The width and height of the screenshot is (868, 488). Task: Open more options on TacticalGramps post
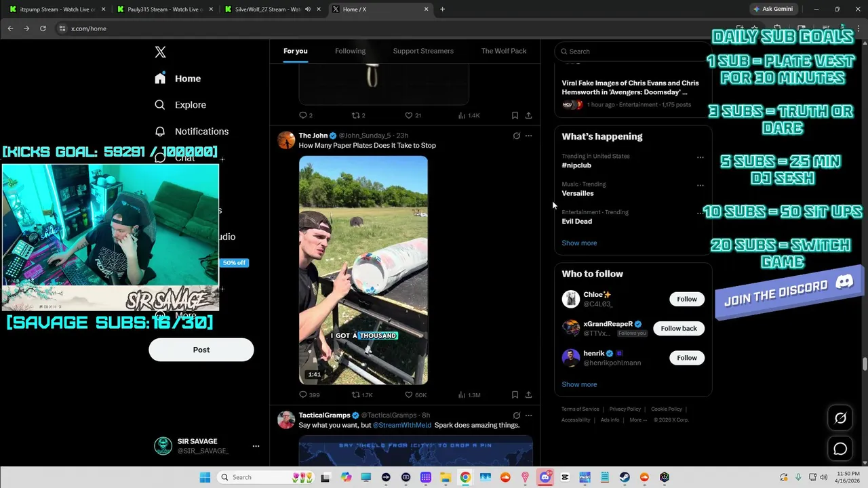click(x=529, y=415)
